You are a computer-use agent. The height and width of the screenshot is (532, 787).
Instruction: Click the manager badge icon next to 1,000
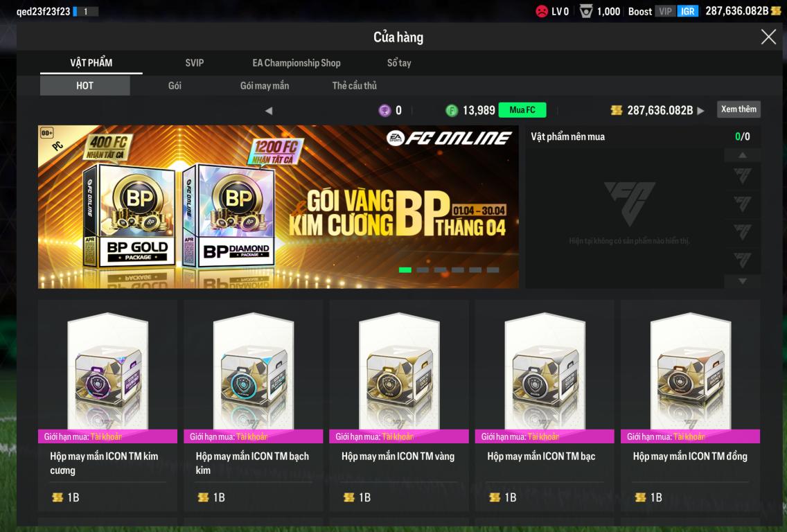[x=585, y=11]
